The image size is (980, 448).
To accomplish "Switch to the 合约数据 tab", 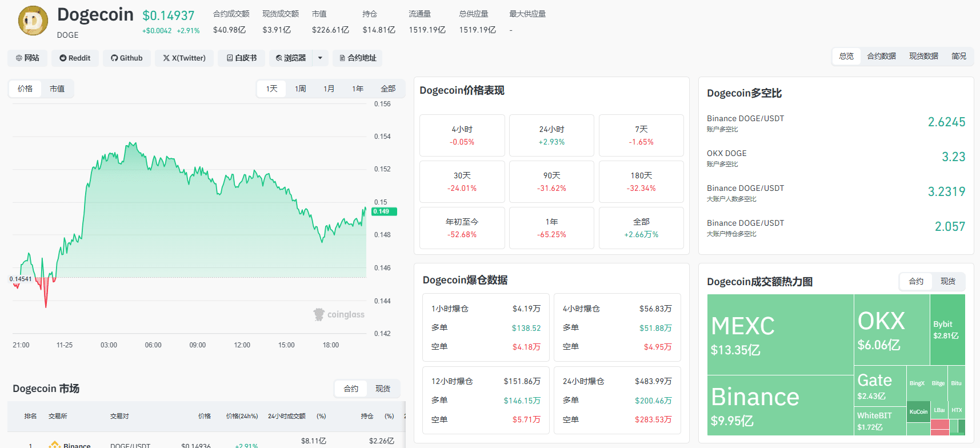I will click(x=881, y=56).
